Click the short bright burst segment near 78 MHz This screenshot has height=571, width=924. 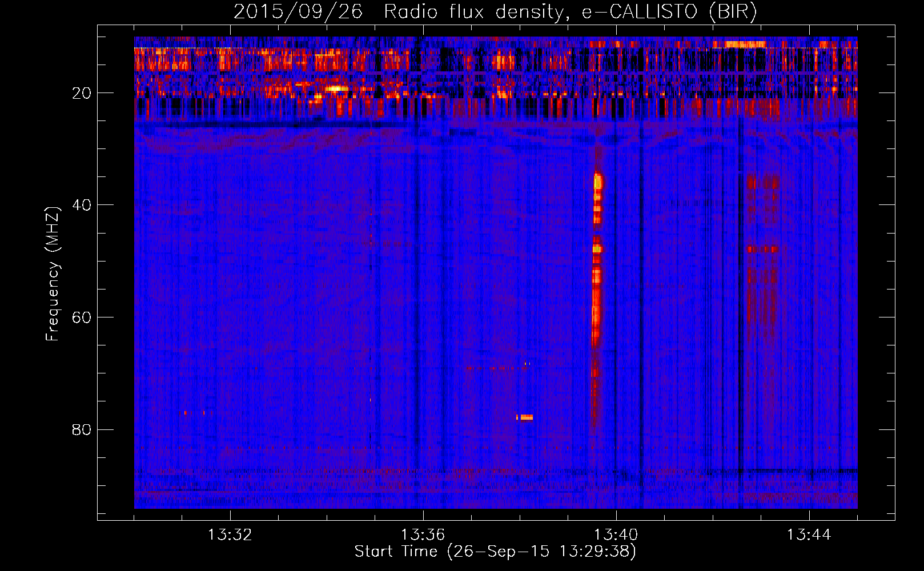525,417
